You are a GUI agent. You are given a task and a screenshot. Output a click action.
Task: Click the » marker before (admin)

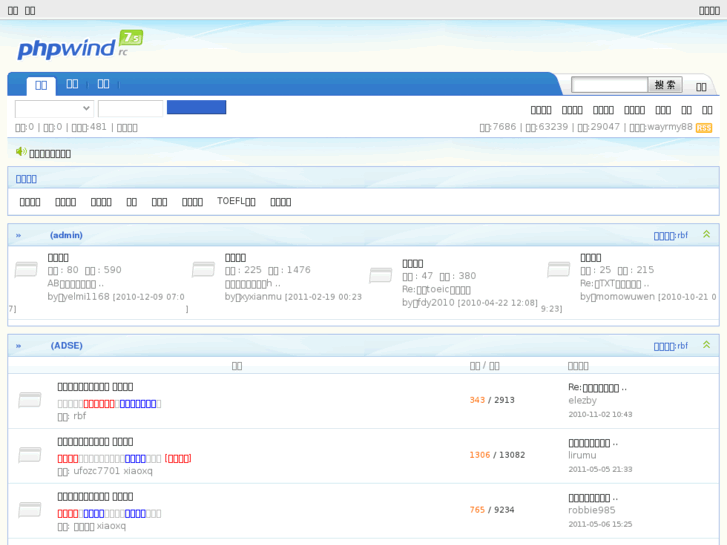tap(19, 236)
